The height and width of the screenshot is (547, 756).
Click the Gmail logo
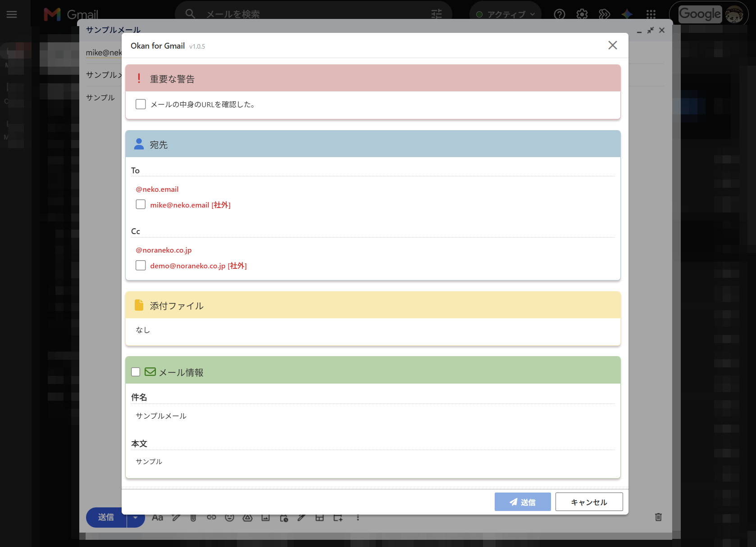(x=71, y=14)
